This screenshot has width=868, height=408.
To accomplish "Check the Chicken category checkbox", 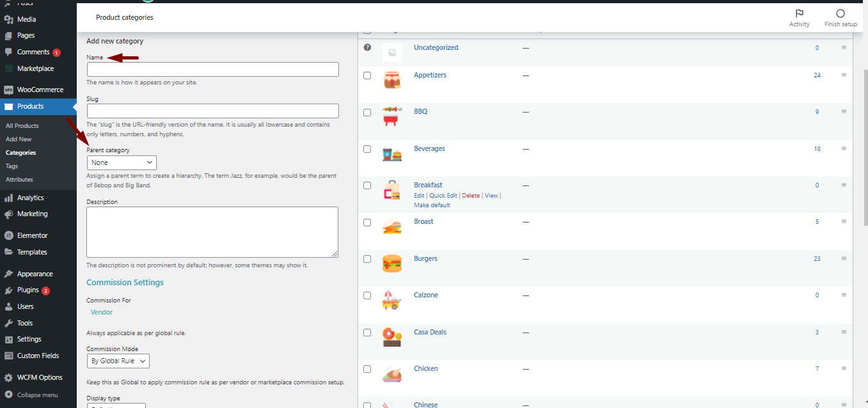I will 367,369.
